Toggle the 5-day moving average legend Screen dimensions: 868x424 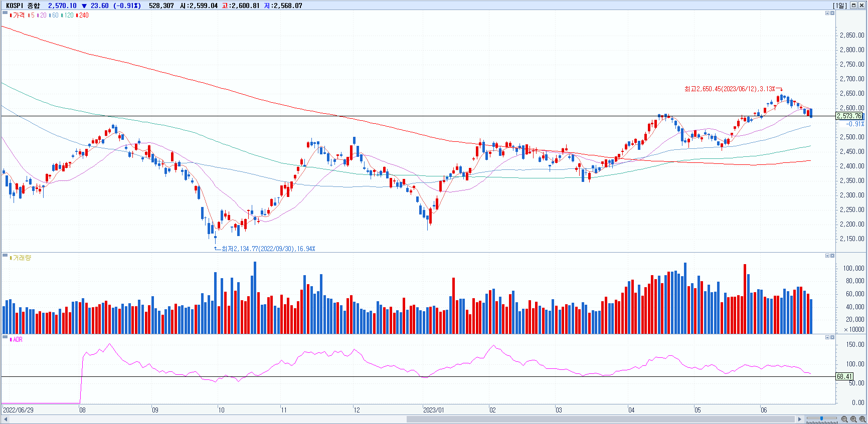tap(32, 16)
